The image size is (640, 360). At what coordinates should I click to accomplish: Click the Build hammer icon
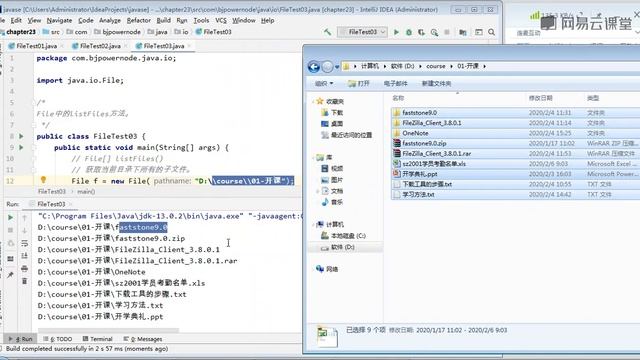point(327,32)
